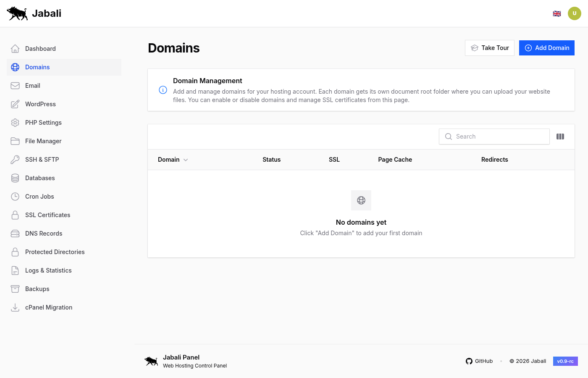The height and width of the screenshot is (378, 588).
Task: Start the Take Tour
Action: [489, 47]
